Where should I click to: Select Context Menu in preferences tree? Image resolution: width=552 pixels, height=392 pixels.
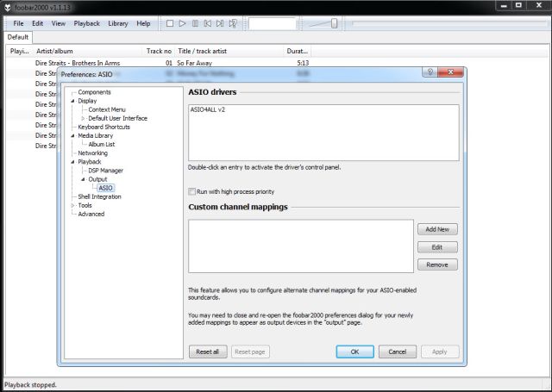107,109
